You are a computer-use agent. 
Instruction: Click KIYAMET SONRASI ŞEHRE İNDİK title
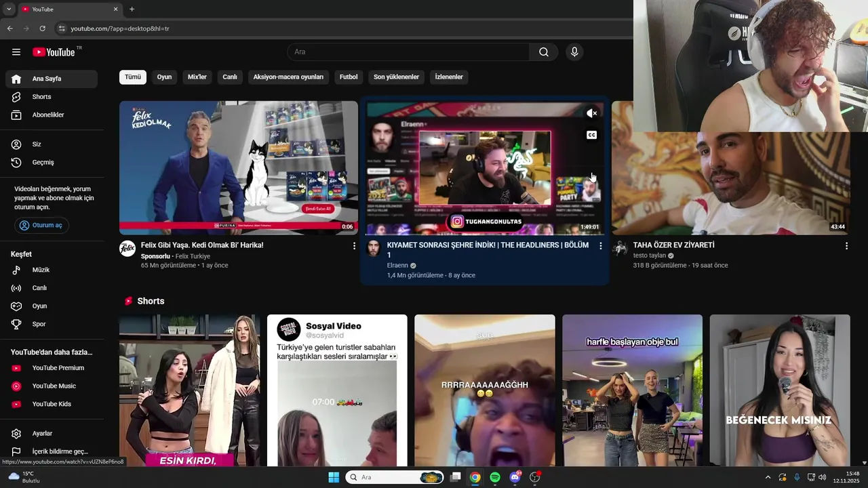pos(488,250)
